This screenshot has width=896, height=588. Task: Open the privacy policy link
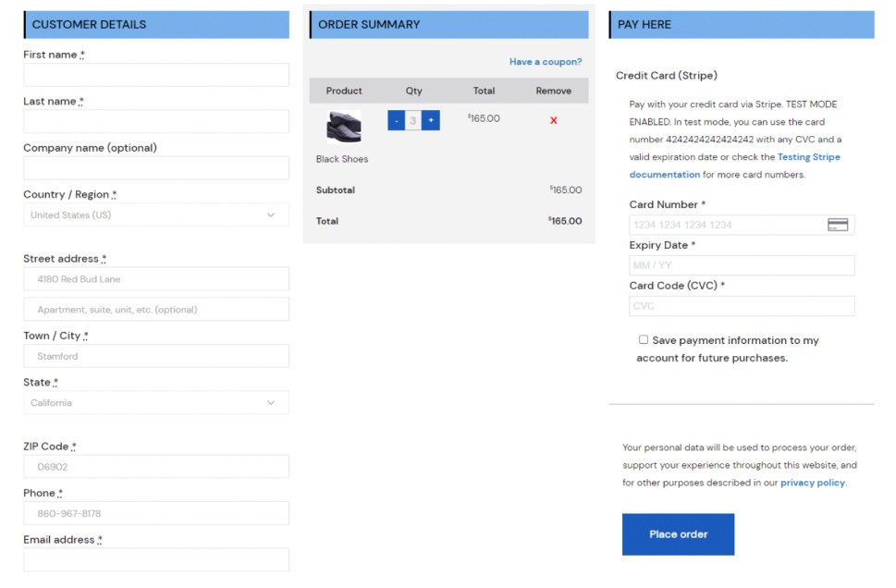[x=812, y=483]
